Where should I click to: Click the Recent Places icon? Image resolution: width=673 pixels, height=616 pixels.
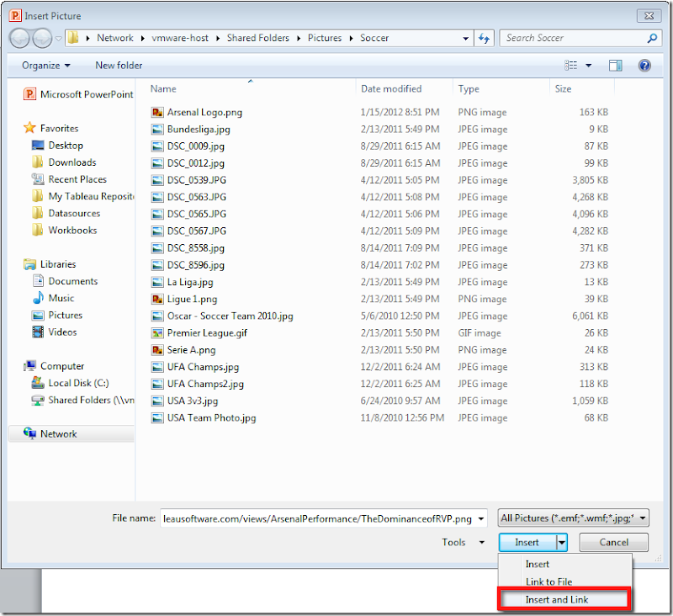pyautogui.click(x=38, y=179)
